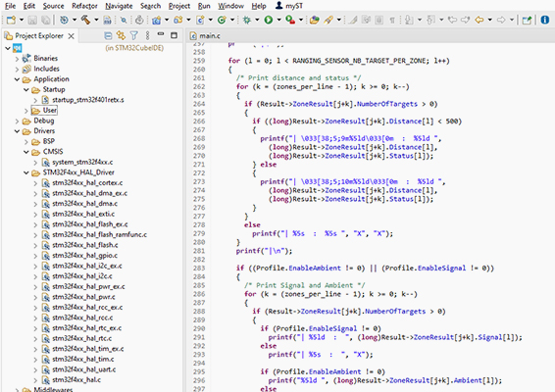Click the open element folder icon

314,21
